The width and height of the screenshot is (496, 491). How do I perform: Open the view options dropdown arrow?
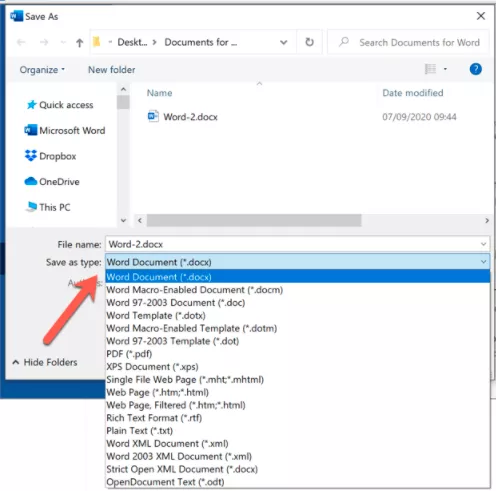click(x=445, y=69)
